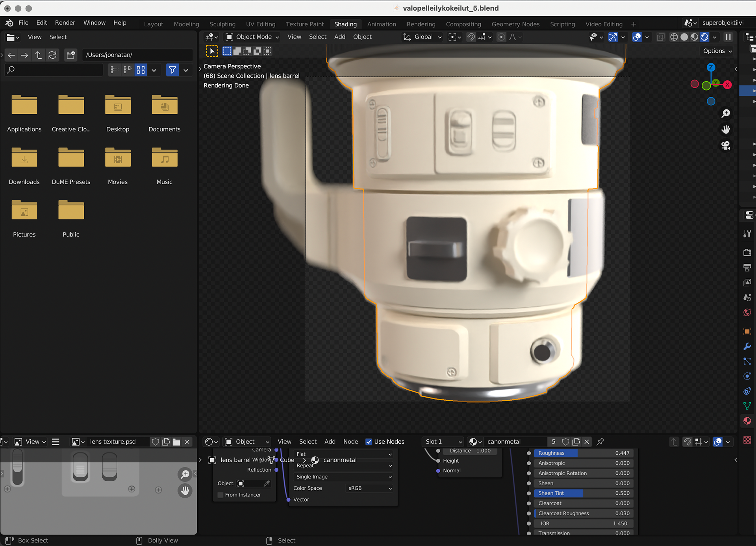Click the viewport zoom magnifier icon
Screen dimensions: 756x546
coord(726,114)
